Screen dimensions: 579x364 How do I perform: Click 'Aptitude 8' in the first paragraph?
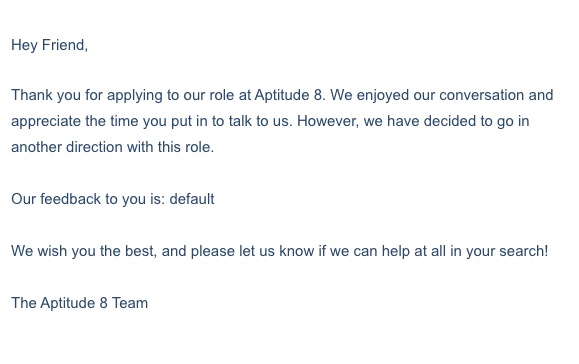pos(290,96)
